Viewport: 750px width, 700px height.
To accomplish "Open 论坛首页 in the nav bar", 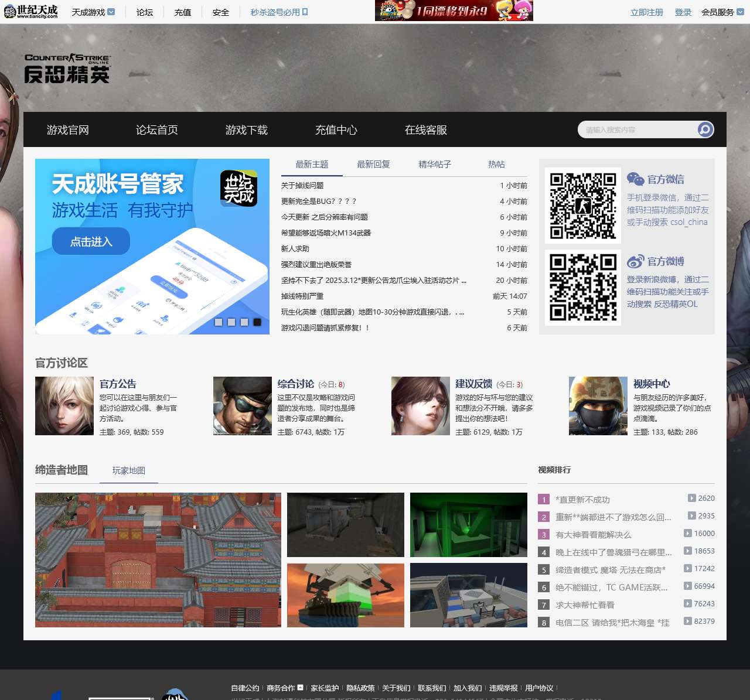I will point(157,130).
